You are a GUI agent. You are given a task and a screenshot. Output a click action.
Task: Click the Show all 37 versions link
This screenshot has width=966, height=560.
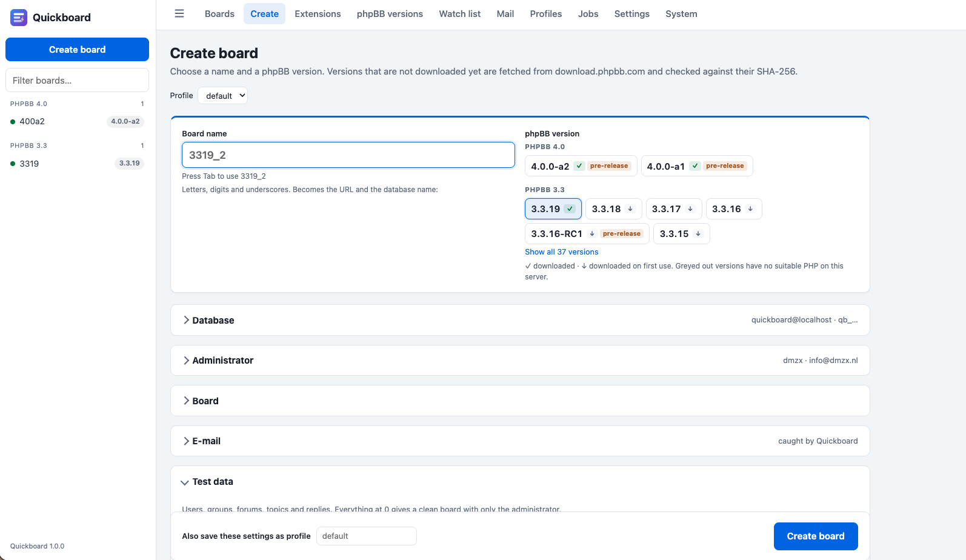coord(562,252)
